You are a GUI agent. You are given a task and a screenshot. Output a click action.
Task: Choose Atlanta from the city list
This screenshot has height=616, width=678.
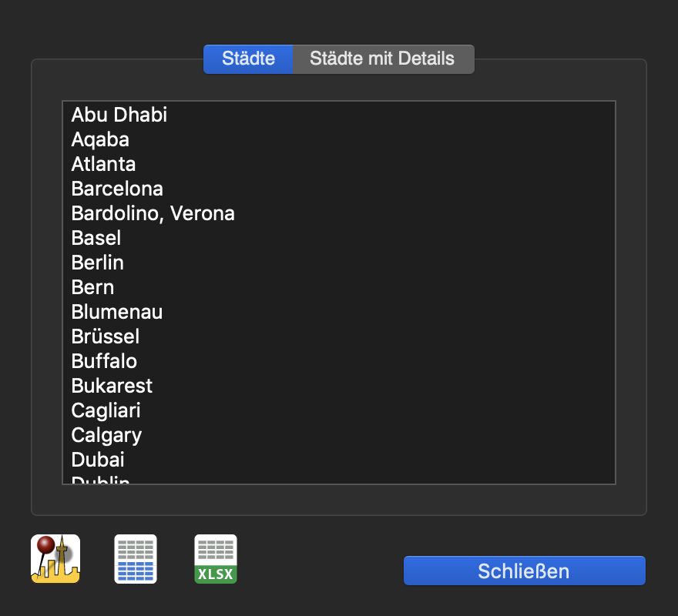pos(339,164)
